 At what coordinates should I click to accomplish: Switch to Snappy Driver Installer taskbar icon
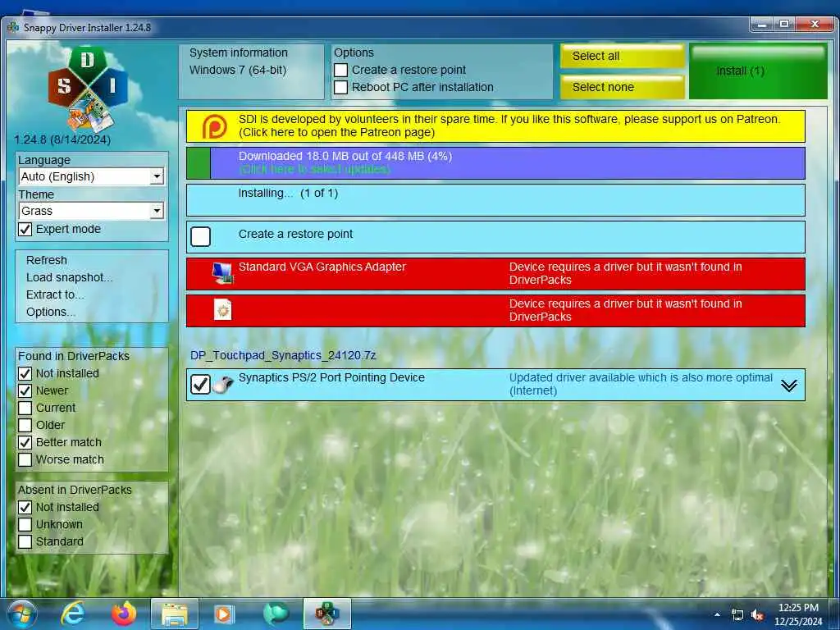click(326, 614)
